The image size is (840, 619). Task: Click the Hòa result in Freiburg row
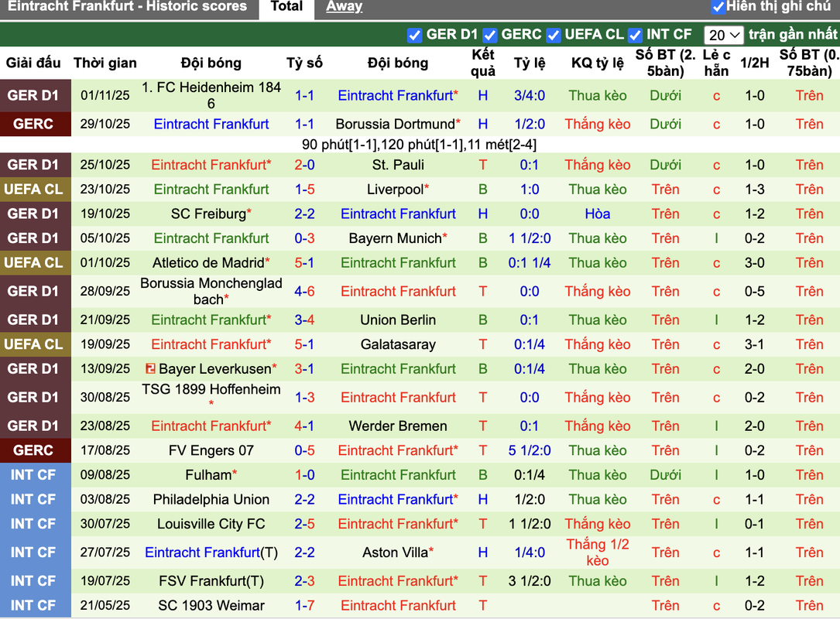tap(598, 214)
